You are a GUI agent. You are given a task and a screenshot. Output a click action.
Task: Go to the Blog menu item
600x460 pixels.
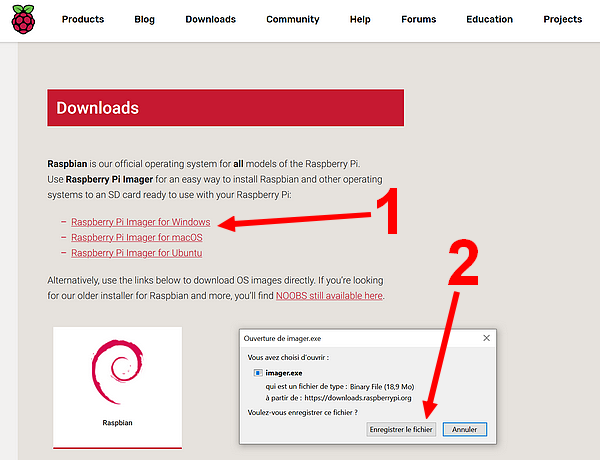pos(145,20)
